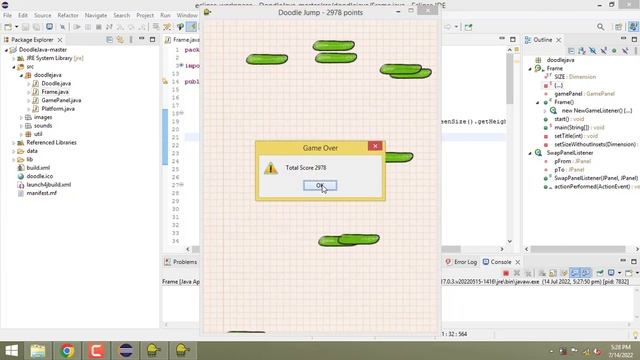Close the Package Explorer tab
Image resolution: width=640 pixels, height=360 pixels.
pos(60,40)
